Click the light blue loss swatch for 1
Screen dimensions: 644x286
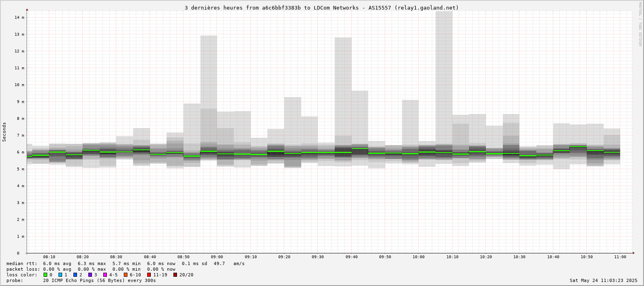point(60,275)
